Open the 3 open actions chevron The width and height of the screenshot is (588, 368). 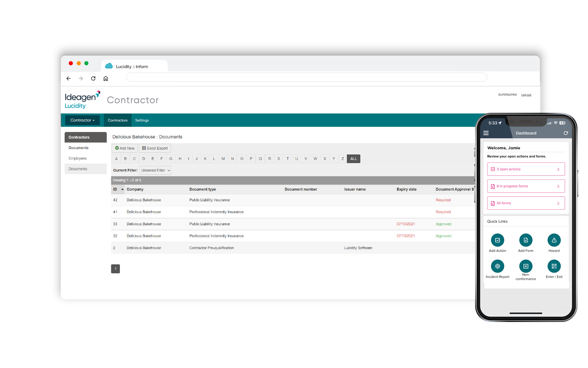point(558,169)
